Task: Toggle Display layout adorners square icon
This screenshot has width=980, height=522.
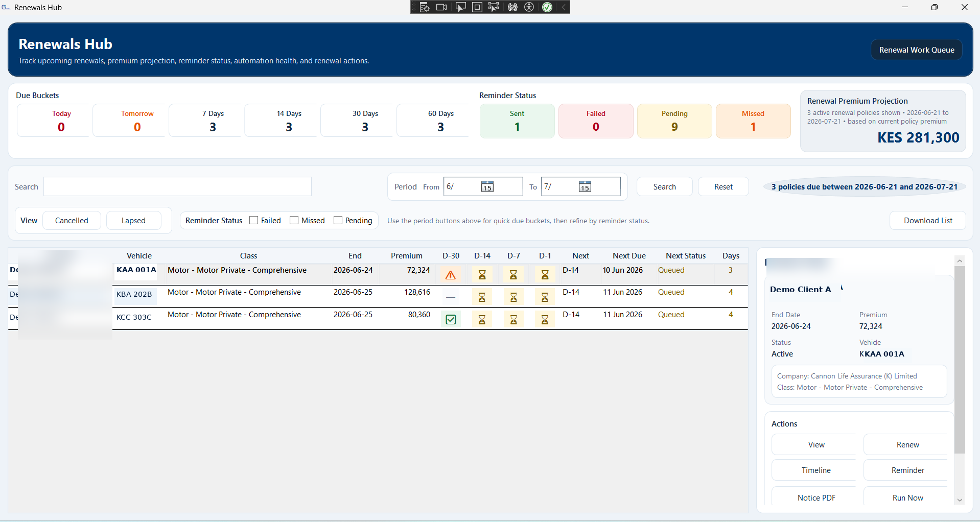Action: (477, 7)
